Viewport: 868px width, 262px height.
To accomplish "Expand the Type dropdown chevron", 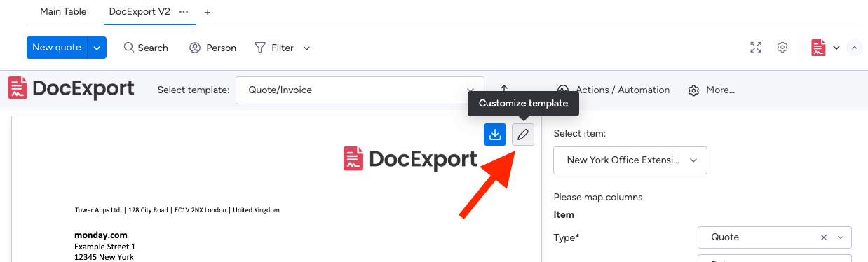I will [x=841, y=237].
